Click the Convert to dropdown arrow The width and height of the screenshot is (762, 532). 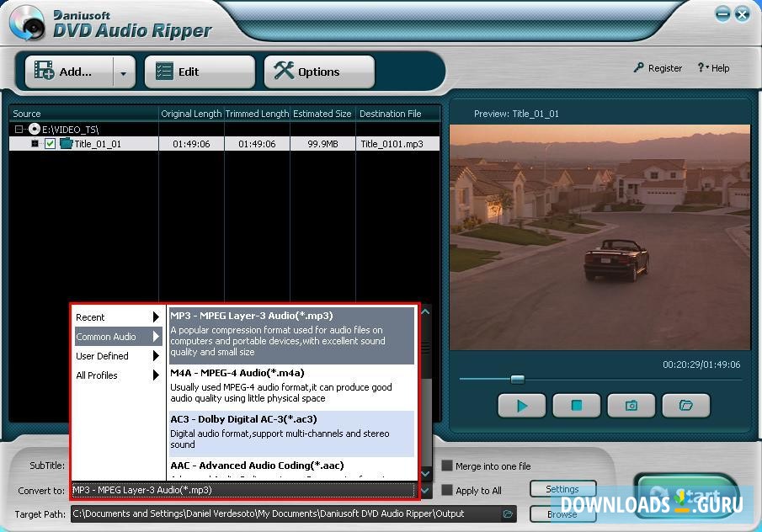(425, 491)
